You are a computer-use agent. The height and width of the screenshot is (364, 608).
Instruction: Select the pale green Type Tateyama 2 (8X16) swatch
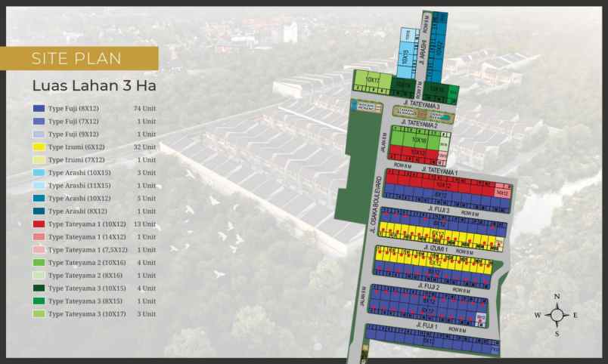point(39,275)
